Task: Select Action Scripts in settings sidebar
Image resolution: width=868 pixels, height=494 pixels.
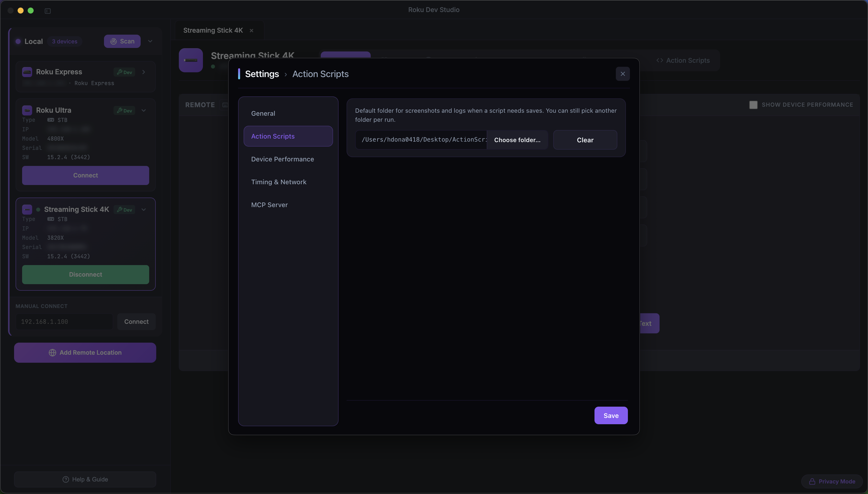Action: click(x=288, y=136)
